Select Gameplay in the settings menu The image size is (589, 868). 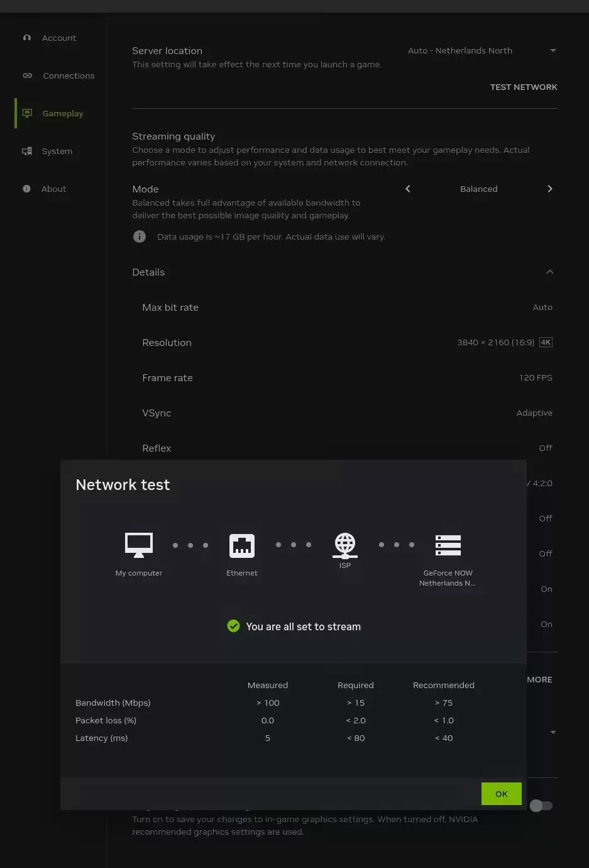click(62, 113)
